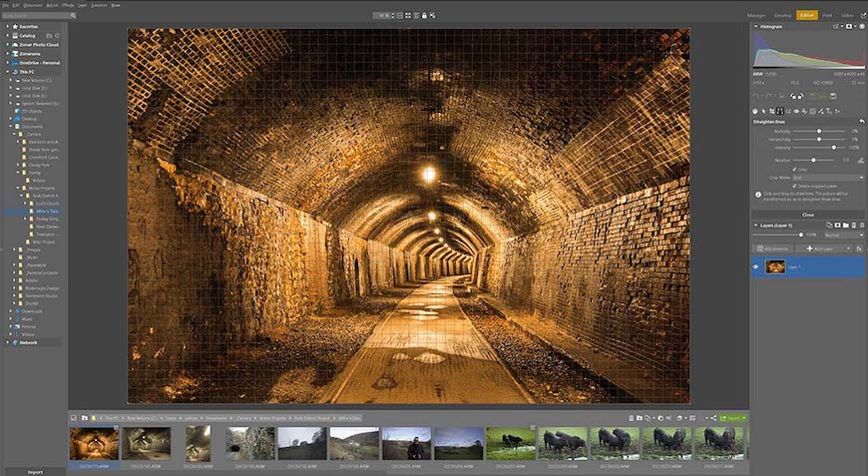Screen dimensions: 868x476
Task: Adjust the Rotation slider
Action: pyautogui.click(x=813, y=160)
